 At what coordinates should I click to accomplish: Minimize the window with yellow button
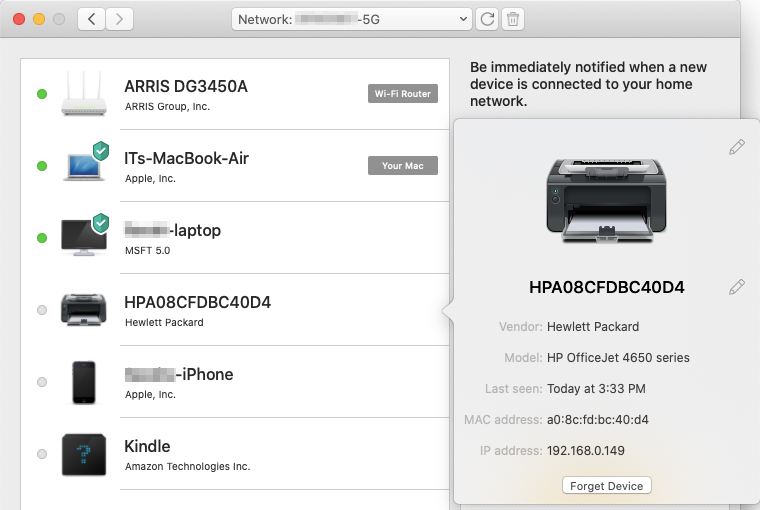click(x=39, y=19)
